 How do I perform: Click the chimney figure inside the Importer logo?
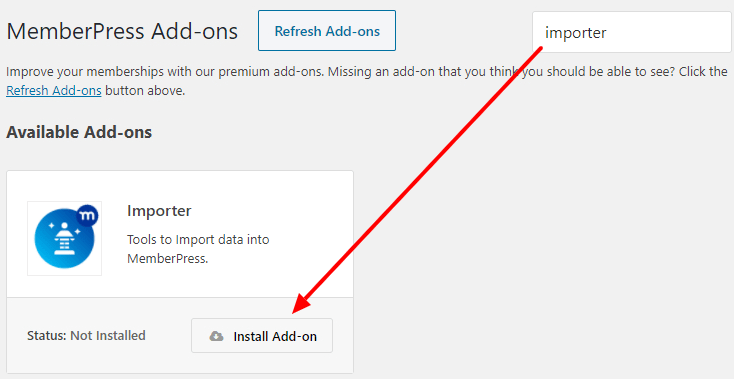[65, 239]
